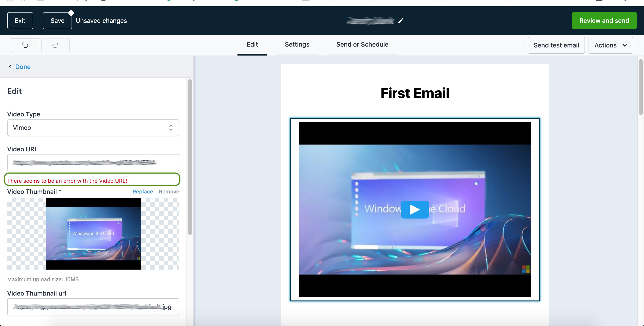This screenshot has height=326, width=644.
Task: Open the Video Type Vimeo dropdown
Action: pyautogui.click(x=93, y=128)
